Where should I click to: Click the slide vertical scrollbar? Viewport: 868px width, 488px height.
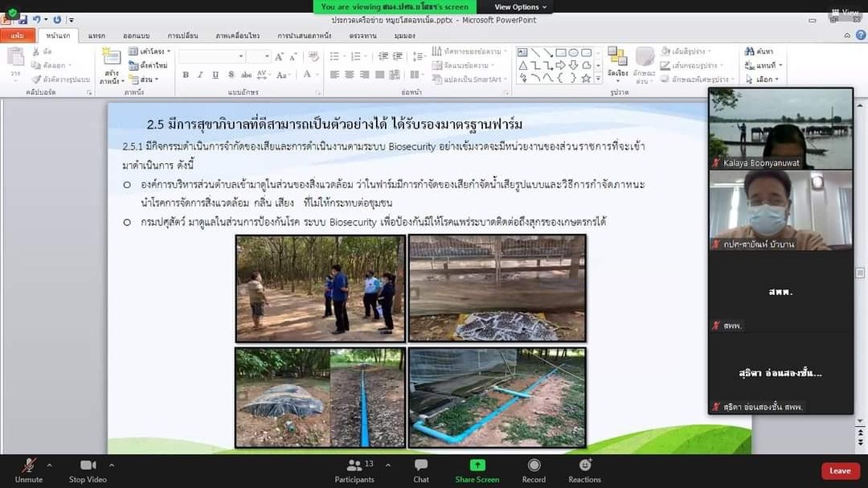(860, 272)
